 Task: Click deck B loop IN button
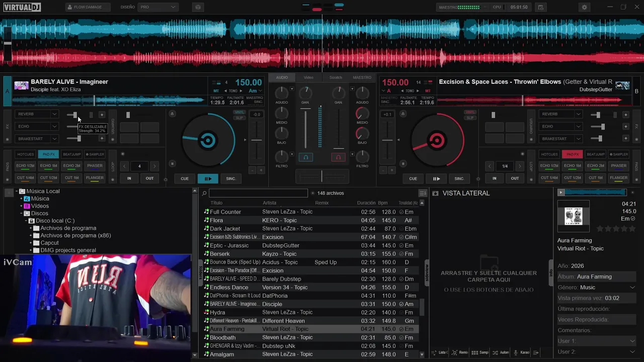495,178
